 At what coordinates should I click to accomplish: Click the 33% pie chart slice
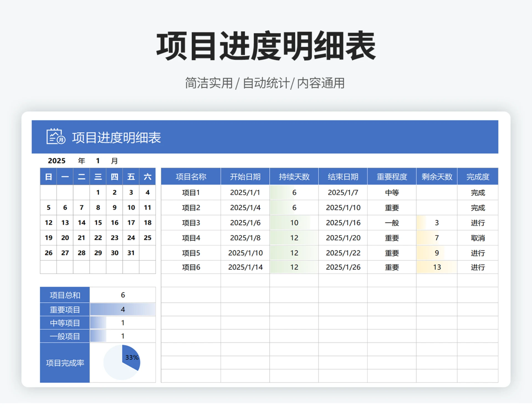(x=131, y=357)
